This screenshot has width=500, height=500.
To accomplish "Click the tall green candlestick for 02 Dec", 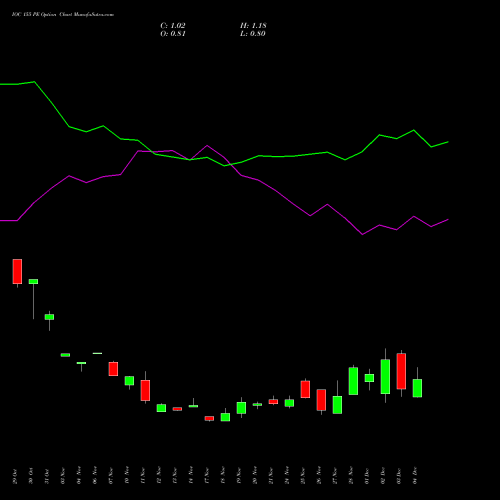I will click(385, 377).
